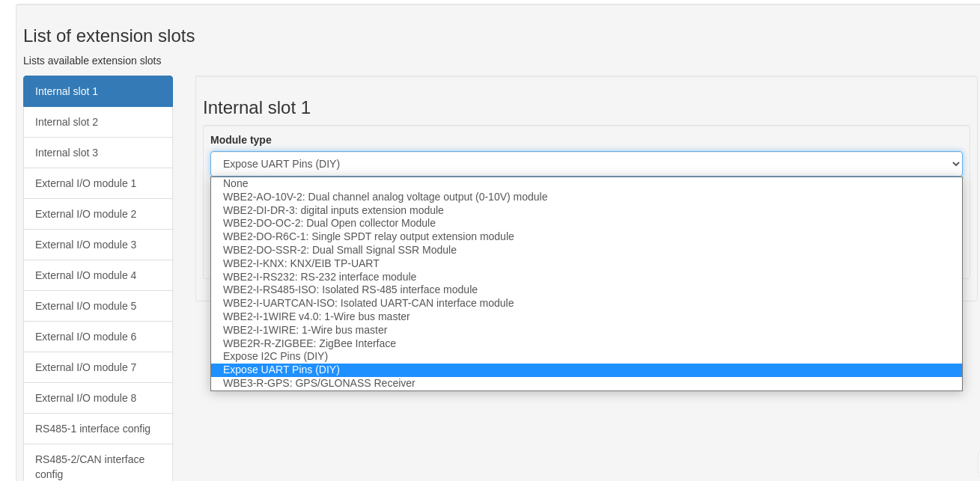Open the Internal slot 2 tab
Image resolution: width=980 pixels, height=481 pixels.
pos(98,122)
